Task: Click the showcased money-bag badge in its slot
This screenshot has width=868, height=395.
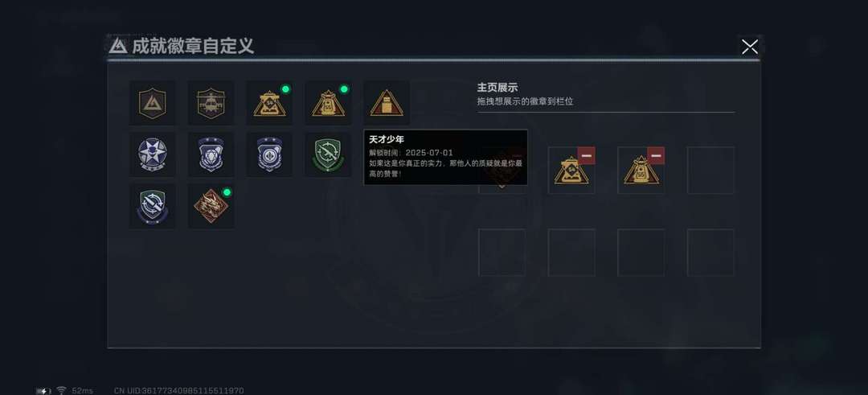Action: pos(641,171)
